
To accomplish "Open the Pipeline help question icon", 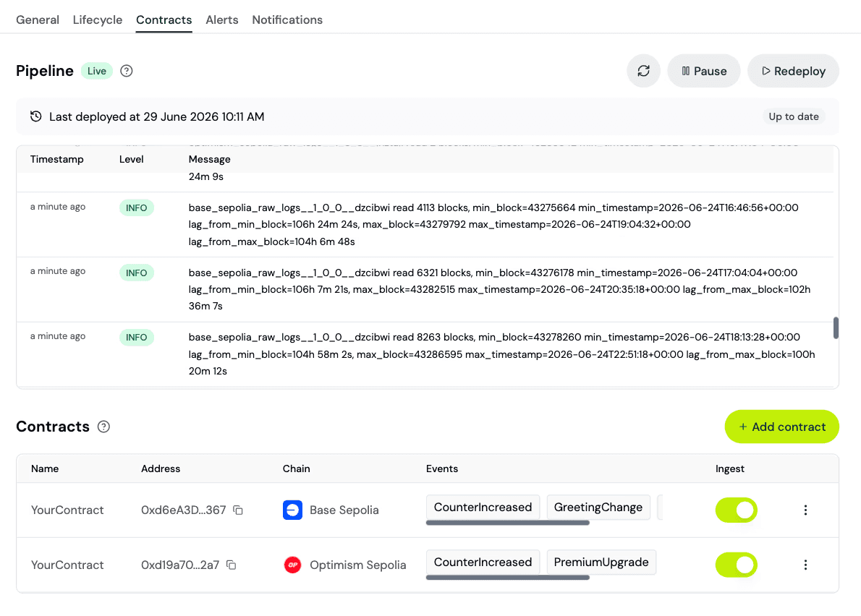I will (x=127, y=71).
